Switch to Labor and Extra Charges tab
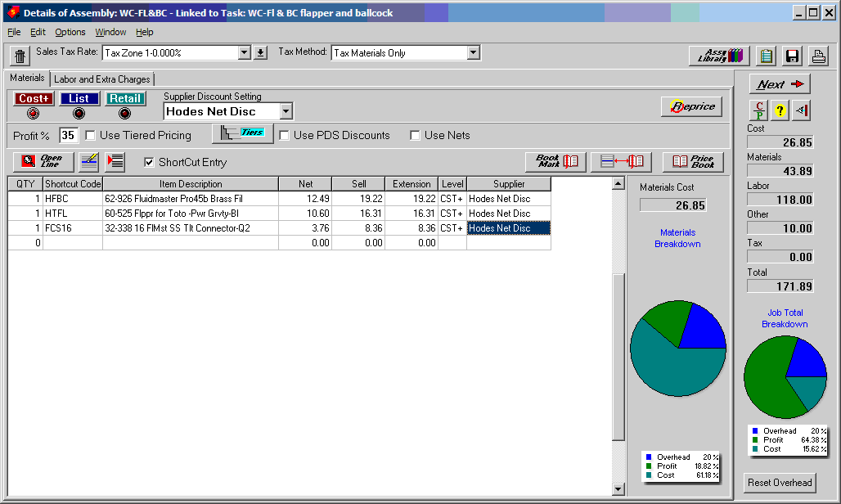Image resolution: width=841 pixels, height=504 pixels. [x=102, y=79]
